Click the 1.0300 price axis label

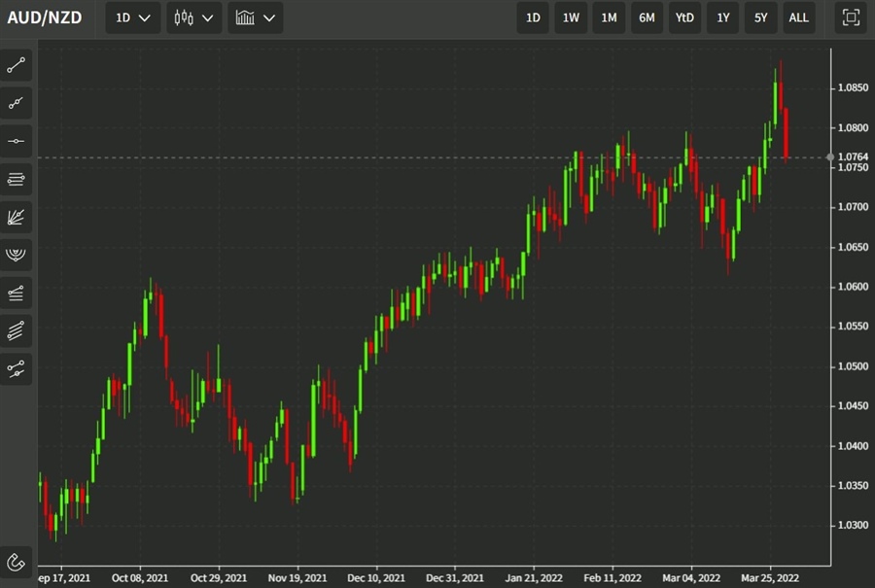[x=853, y=526]
